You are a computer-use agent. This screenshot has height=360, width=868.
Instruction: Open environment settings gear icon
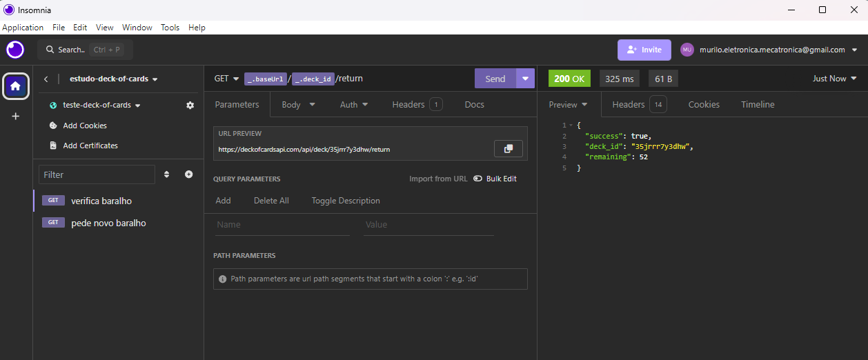pos(190,106)
